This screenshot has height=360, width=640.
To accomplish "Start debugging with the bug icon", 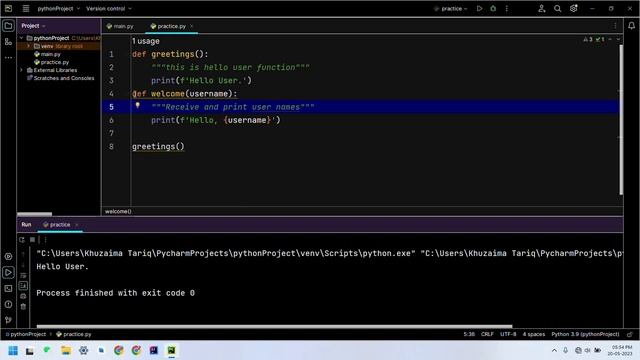I will (x=493, y=8).
